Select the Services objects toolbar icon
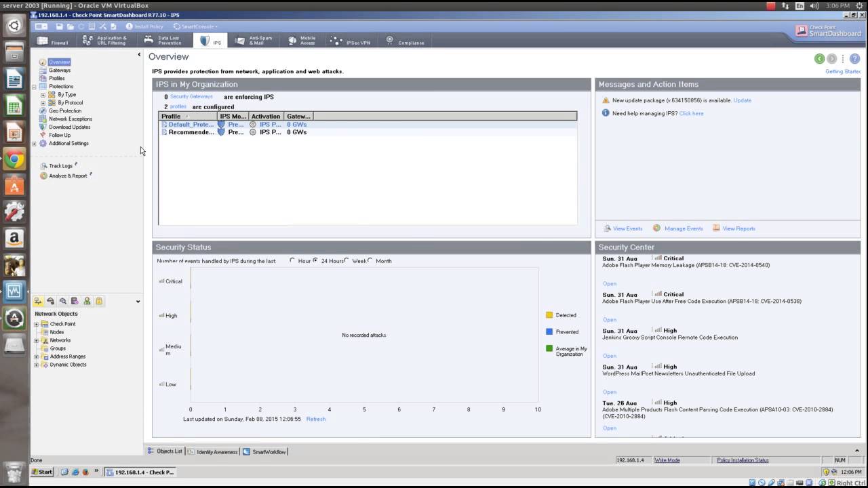 pos(50,301)
